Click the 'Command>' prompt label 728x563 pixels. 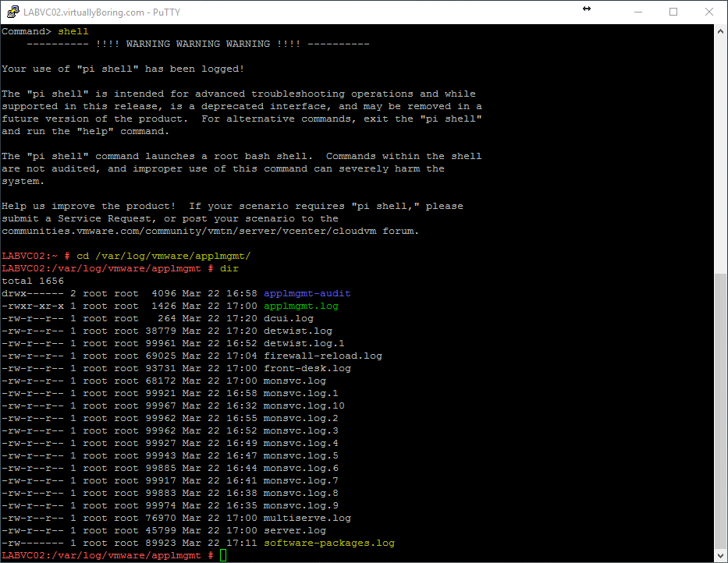(x=27, y=31)
